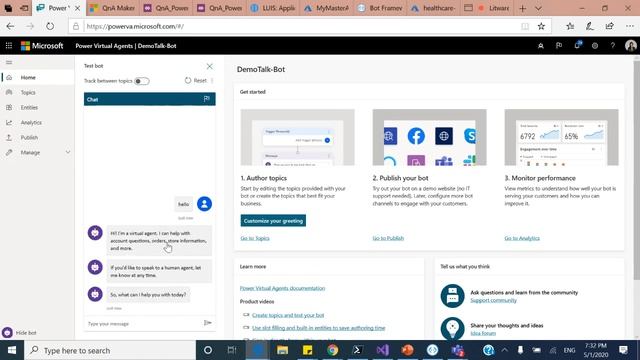This screenshot has height=360, width=640.
Task: Open the Support community link
Action: [493, 300]
